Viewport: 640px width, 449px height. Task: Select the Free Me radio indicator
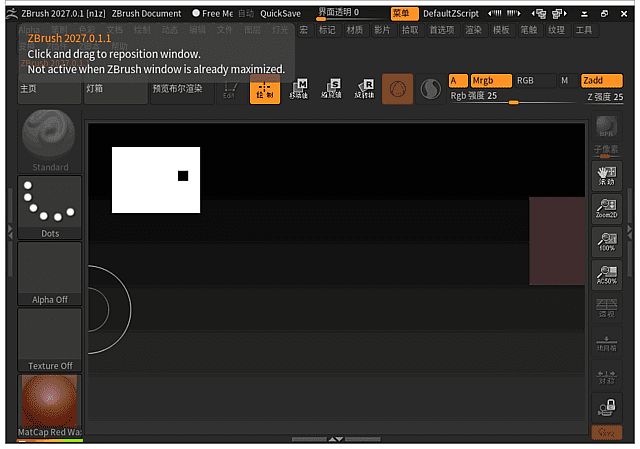coord(196,13)
